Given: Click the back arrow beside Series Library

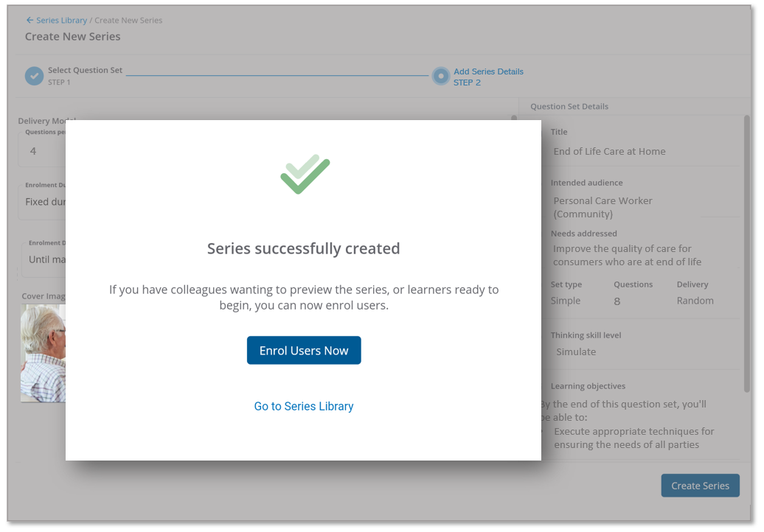Looking at the screenshot, I should coord(29,21).
